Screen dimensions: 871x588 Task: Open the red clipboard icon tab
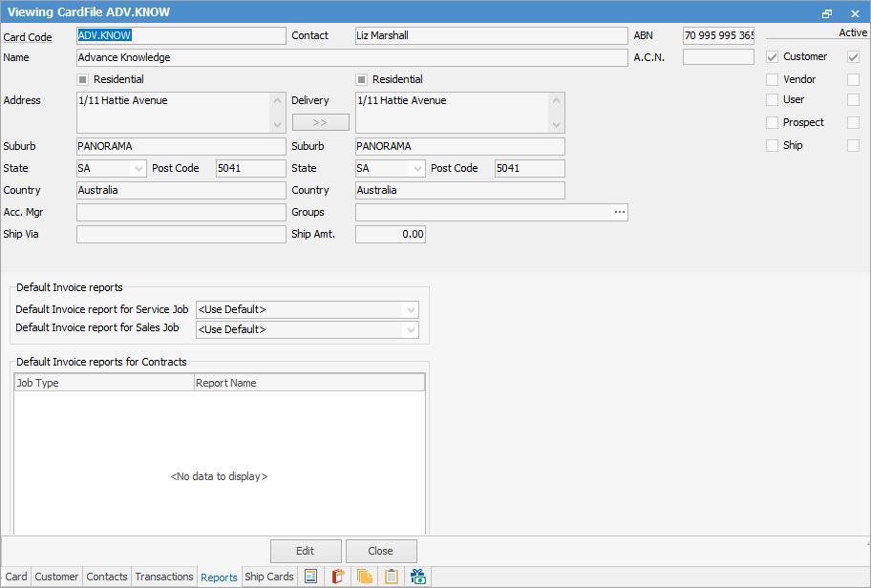(337, 577)
